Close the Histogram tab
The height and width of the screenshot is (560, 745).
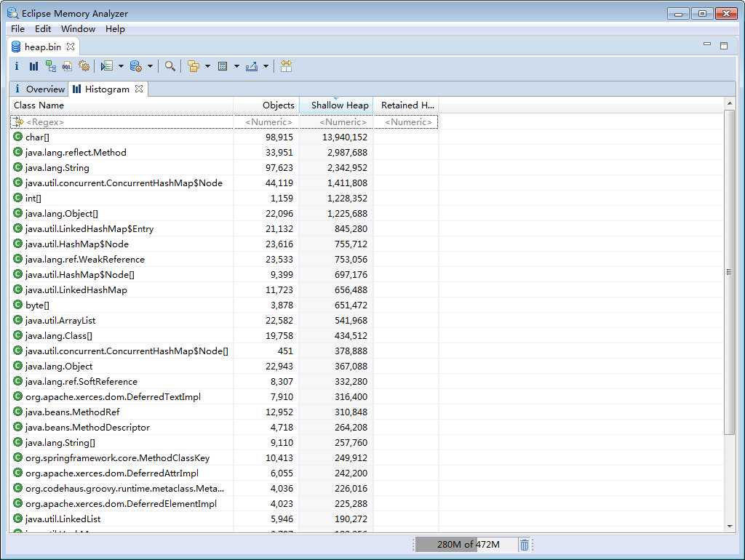pyautogui.click(x=139, y=89)
